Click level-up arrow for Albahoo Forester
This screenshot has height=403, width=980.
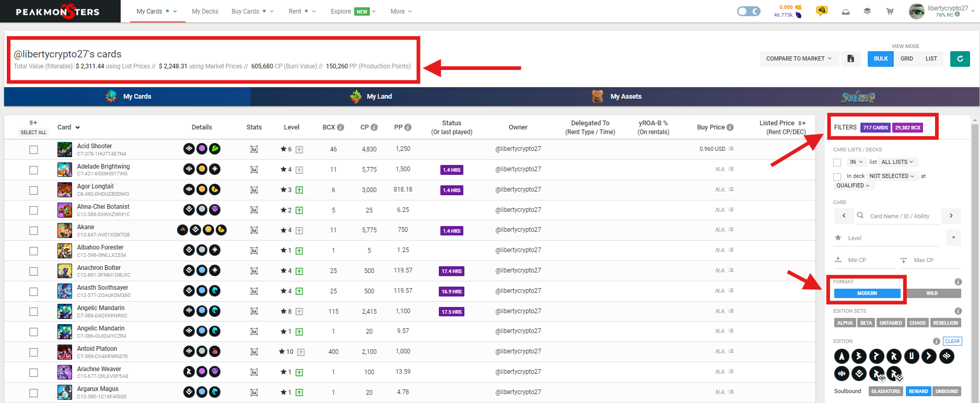pos(299,251)
